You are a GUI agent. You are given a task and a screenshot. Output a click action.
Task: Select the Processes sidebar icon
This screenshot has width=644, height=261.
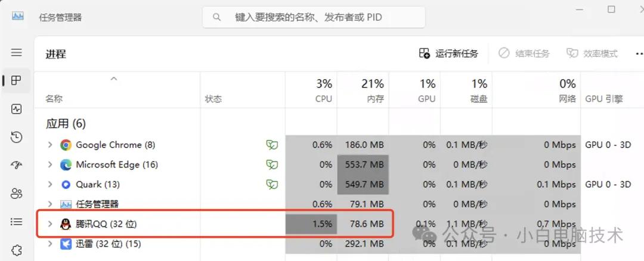17,80
